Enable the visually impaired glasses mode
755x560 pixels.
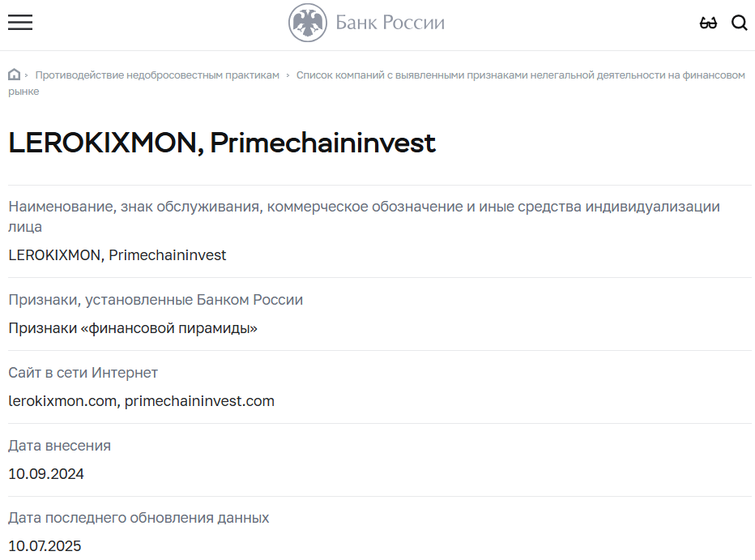708,23
